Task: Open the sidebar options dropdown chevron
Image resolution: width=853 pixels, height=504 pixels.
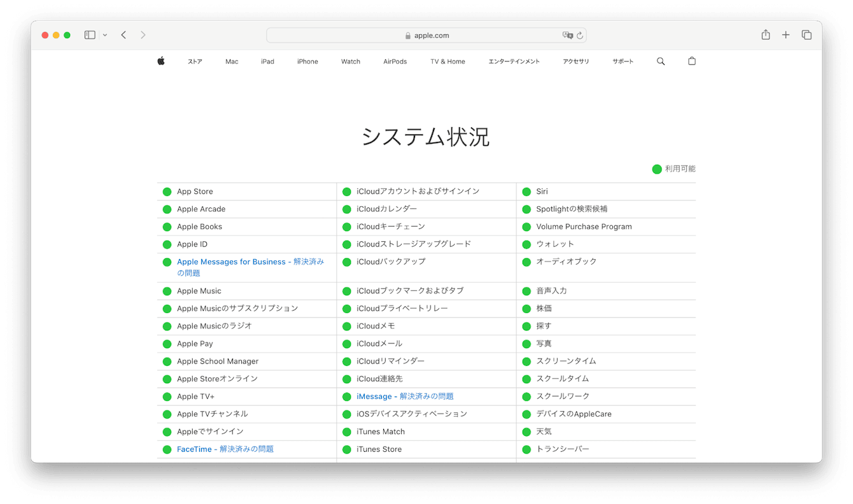Action: point(104,35)
